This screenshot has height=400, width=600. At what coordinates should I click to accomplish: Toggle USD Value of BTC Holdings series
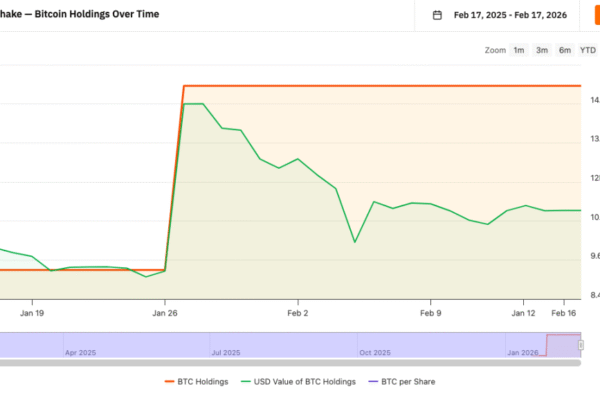pos(298,381)
